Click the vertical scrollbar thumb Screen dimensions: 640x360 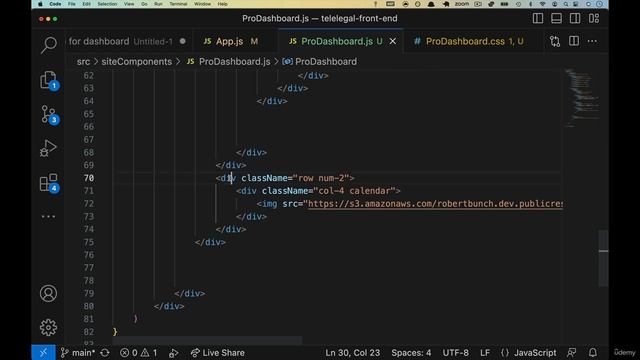pyautogui.click(x=603, y=258)
